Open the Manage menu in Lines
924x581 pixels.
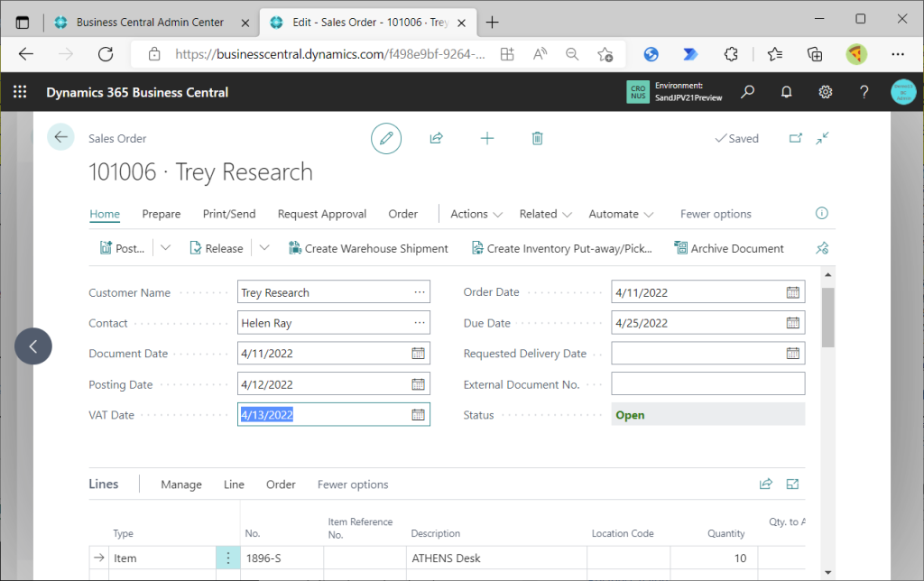[x=181, y=484]
